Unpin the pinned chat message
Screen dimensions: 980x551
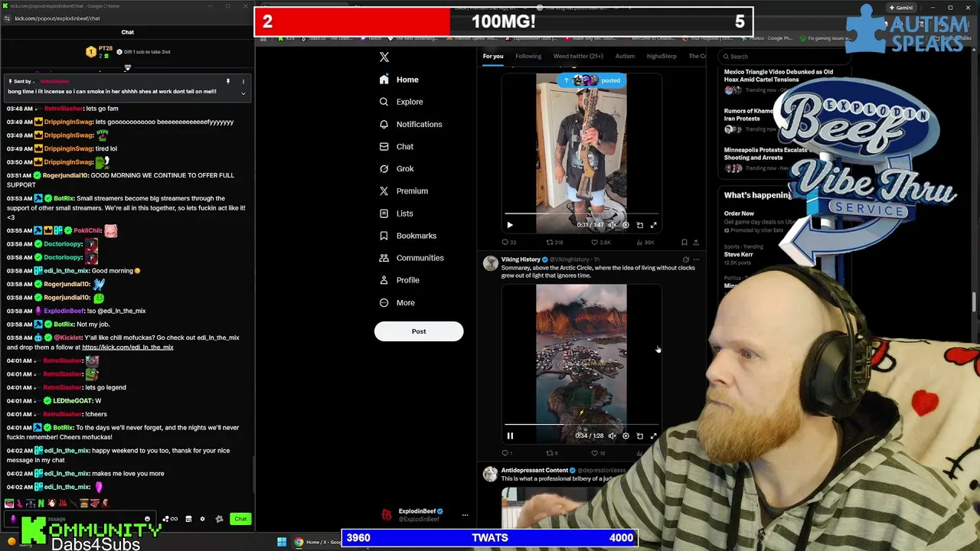click(x=227, y=81)
